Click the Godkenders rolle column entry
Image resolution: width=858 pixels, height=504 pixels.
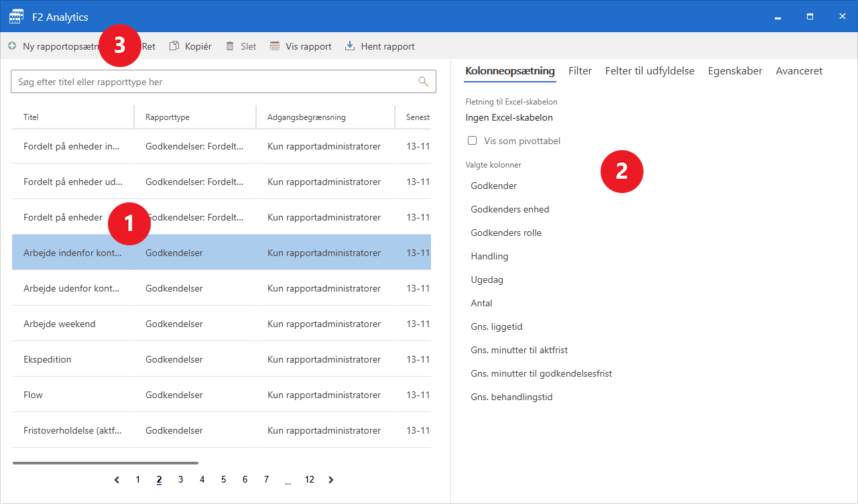pyautogui.click(x=506, y=233)
